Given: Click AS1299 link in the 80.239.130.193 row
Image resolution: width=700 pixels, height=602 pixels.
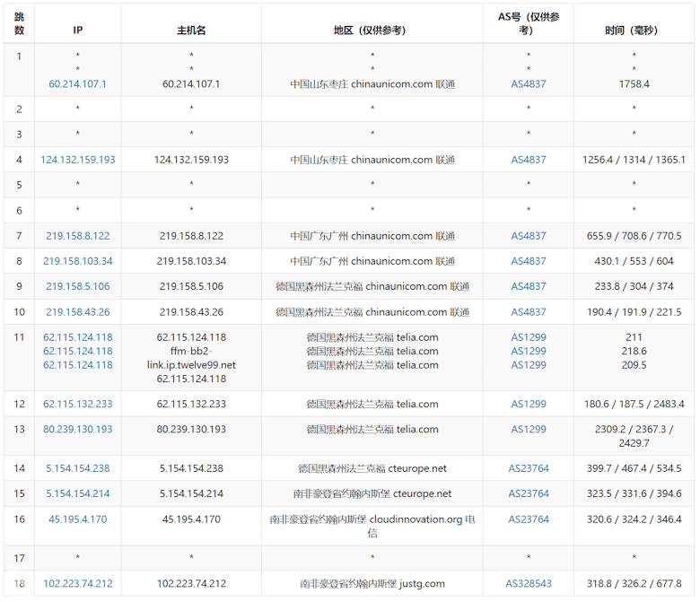Looking at the screenshot, I should point(528,430).
